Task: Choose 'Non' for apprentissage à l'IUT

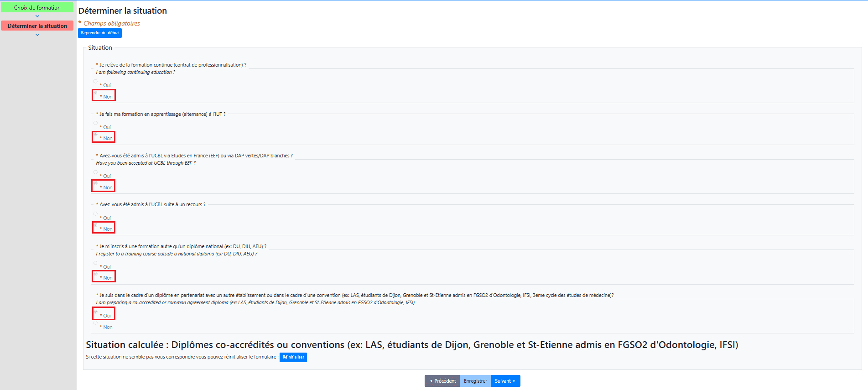Action: tap(96, 135)
